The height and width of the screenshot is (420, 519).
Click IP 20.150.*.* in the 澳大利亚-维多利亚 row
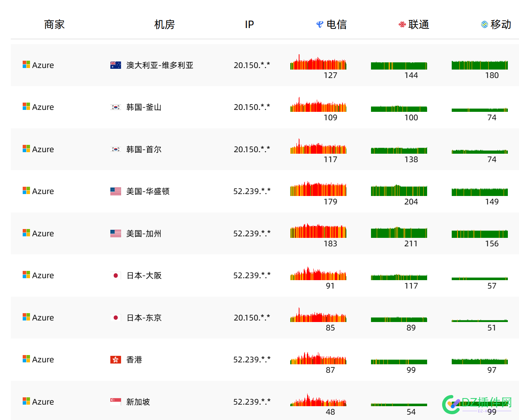[252, 65]
